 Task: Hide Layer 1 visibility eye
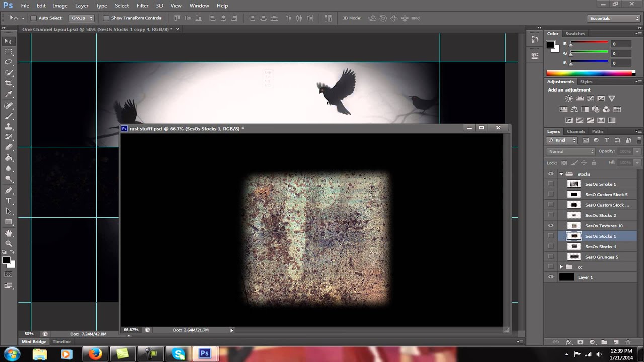point(551,277)
